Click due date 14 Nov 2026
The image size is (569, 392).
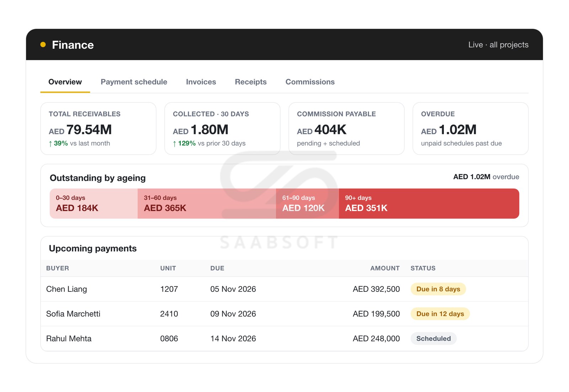click(233, 339)
